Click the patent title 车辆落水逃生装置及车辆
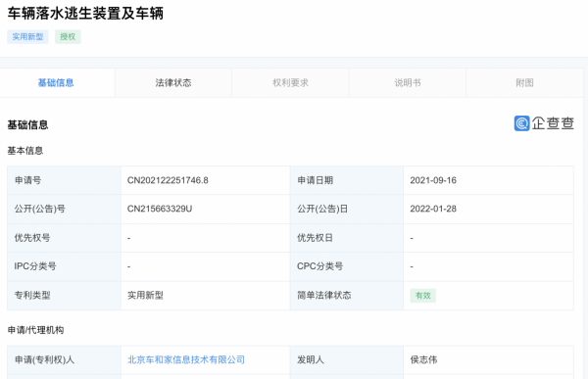This screenshot has width=588, height=379. coord(85,13)
